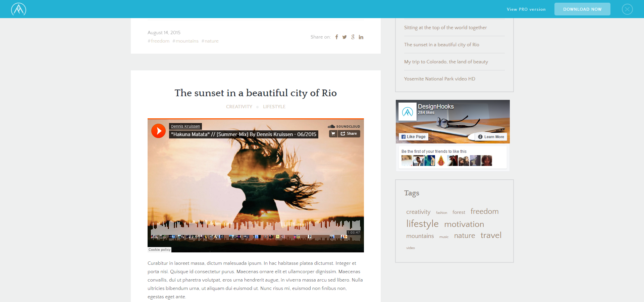Screen dimensions: 644x302
Task: Click the first friend avatar thumbnail
Action: click(407, 161)
